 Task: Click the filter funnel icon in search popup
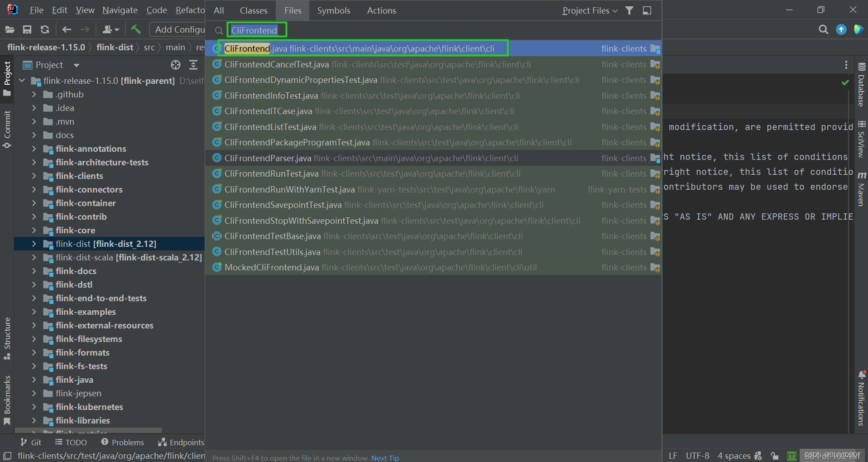click(629, 10)
